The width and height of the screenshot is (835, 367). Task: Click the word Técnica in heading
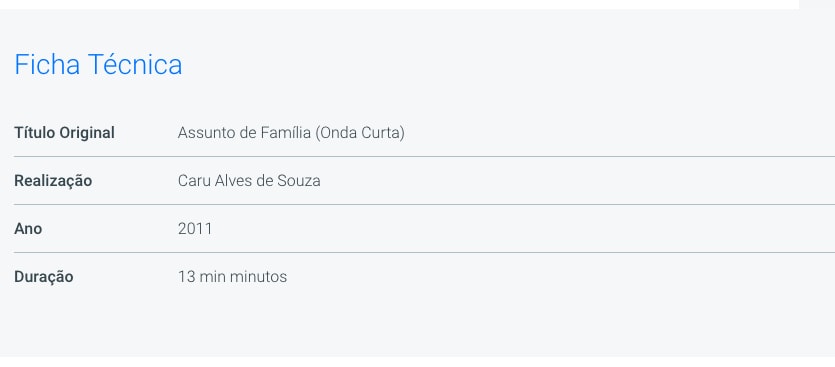135,64
